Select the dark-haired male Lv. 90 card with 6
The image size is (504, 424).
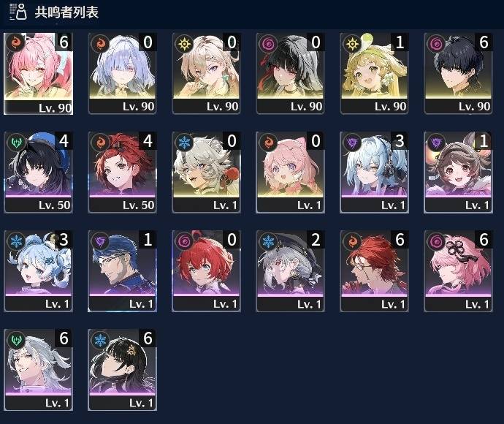tap(458, 73)
